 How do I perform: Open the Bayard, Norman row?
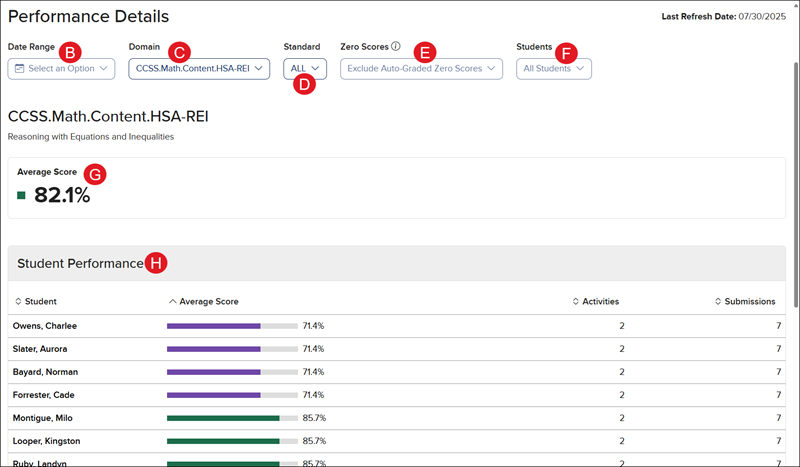(x=46, y=372)
